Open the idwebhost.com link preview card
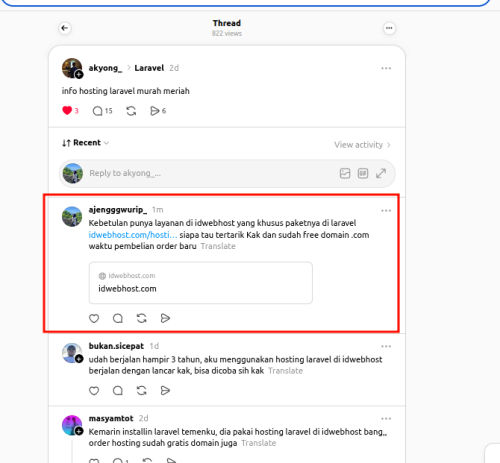The height and width of the screenshot is (463, 500). pyautogui.click(x=201, y=283)
